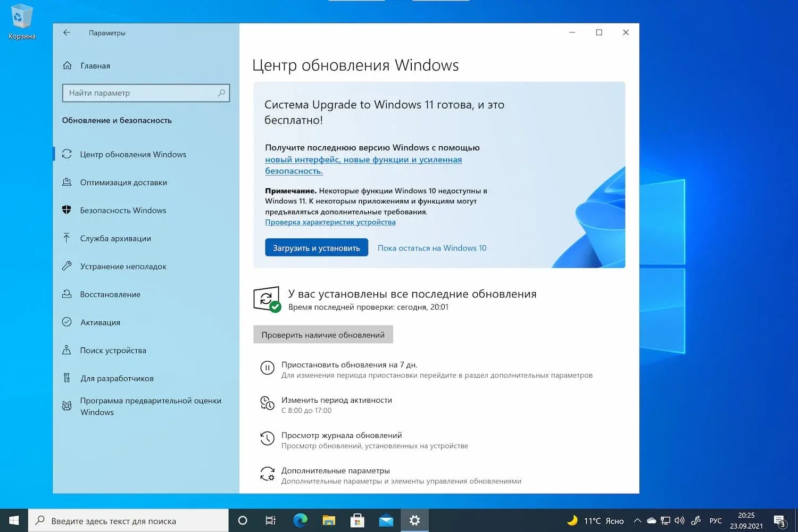Screen dimensions: 798x532
Task: Click Безопасность Windows shield icon
Action: pyautogui.click(x=66, y=210)
